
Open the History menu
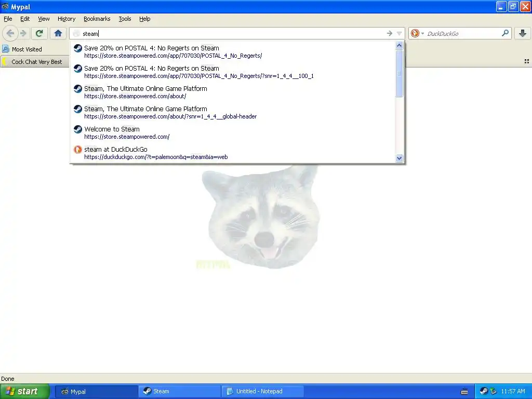(66, 19)
